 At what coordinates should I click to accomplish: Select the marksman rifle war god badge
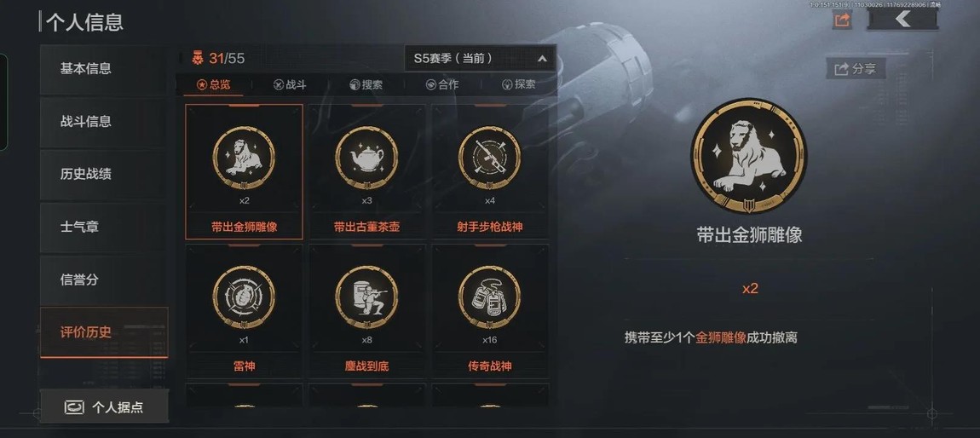tap(489, 172)
